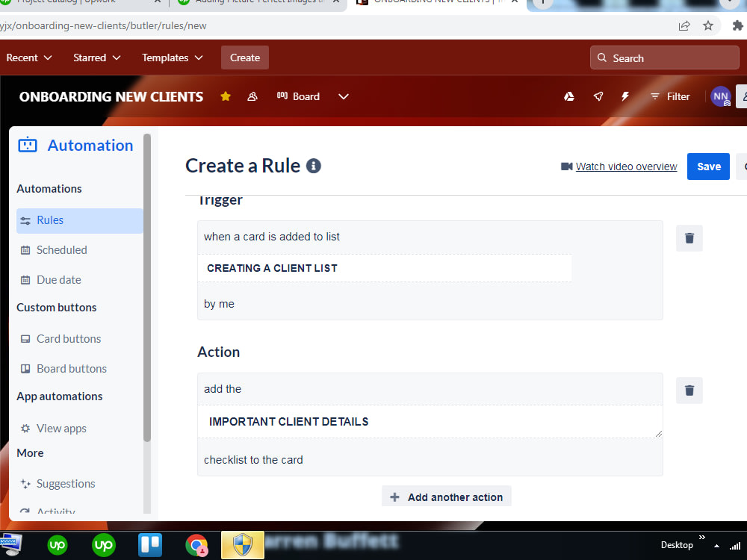Image resolution: width=747 pixels, height=560 pixels.
Task: Open Chrome from the taskbar
Action: point(196,545)
